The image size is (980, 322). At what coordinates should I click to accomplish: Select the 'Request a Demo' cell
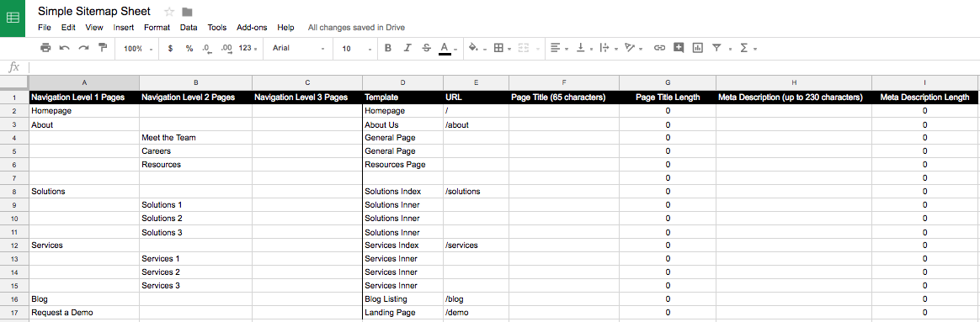pyautogui.click(x=83, y=312)
